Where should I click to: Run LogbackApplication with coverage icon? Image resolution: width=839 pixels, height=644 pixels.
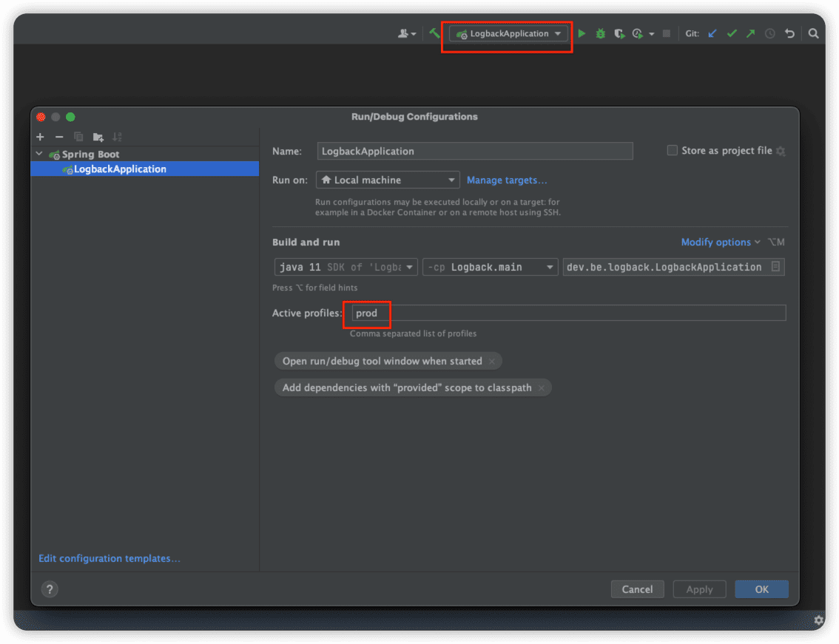click(619, 33)
